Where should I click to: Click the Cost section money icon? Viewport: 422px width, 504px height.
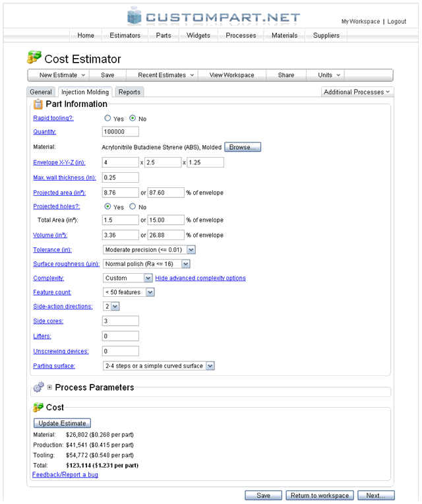click(x=38, y=407)
